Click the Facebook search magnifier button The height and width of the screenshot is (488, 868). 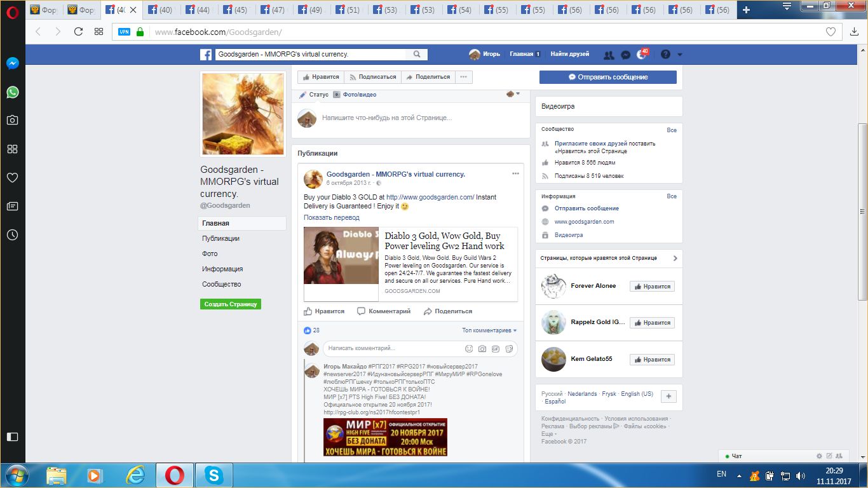pyautogui.click(x=417, y=54)
